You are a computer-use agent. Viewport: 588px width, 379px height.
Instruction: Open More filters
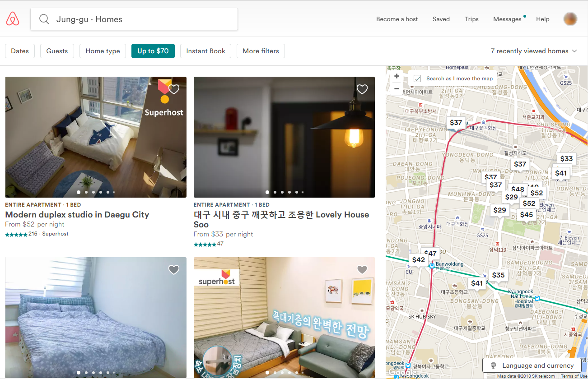click(x=261, y=51)
